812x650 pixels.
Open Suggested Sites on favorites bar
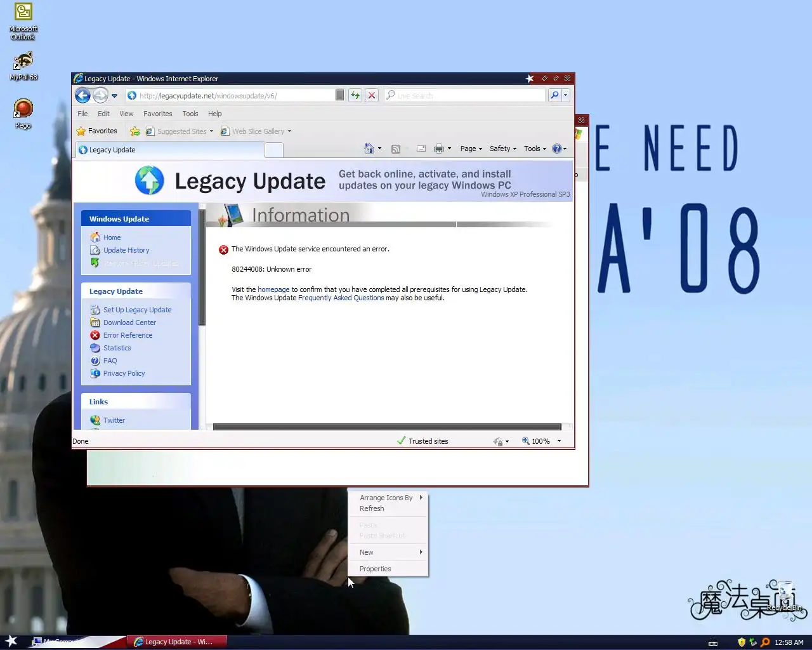(179, 131)
